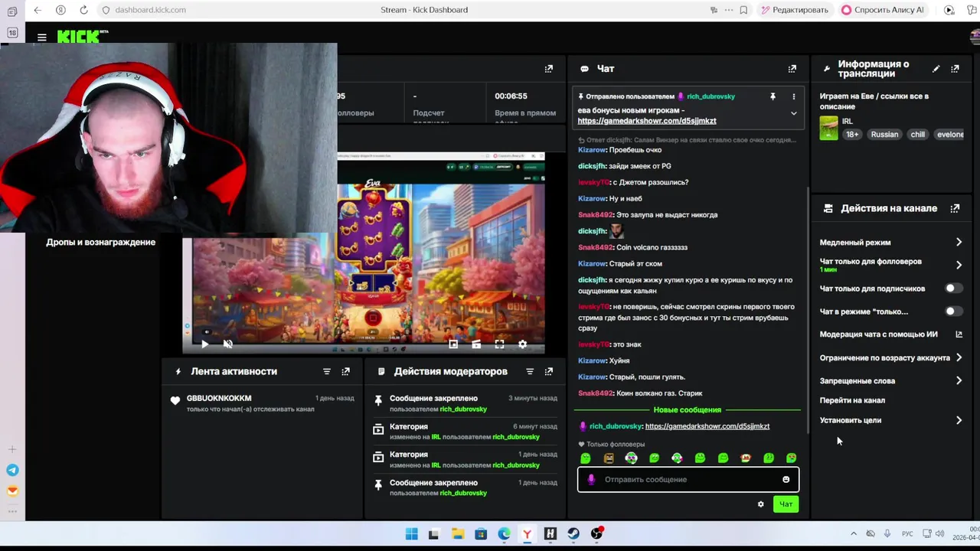Pop out the Chat panel

792,69
